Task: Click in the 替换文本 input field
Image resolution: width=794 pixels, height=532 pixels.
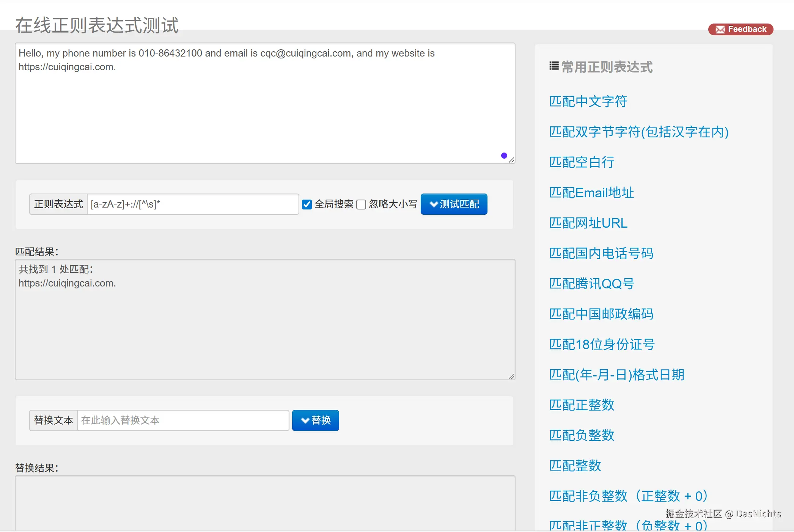Action: [x=183, y=420]
